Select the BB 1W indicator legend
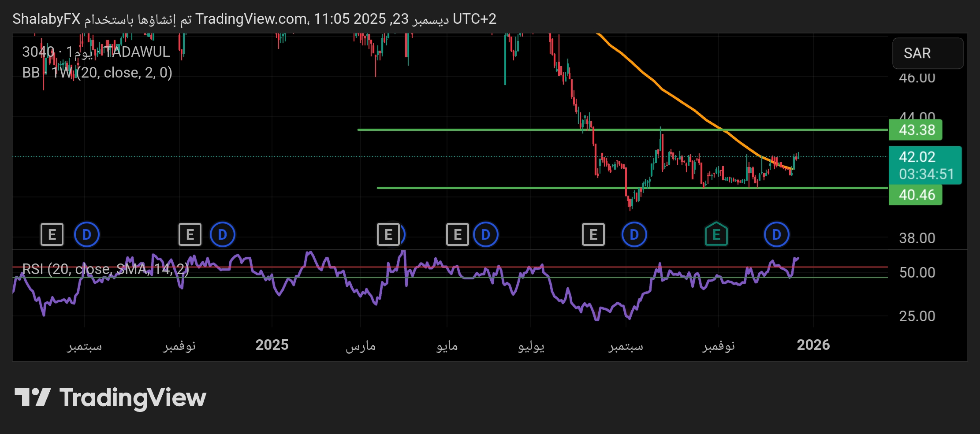980x434 pixels. (x=97, y=73)
